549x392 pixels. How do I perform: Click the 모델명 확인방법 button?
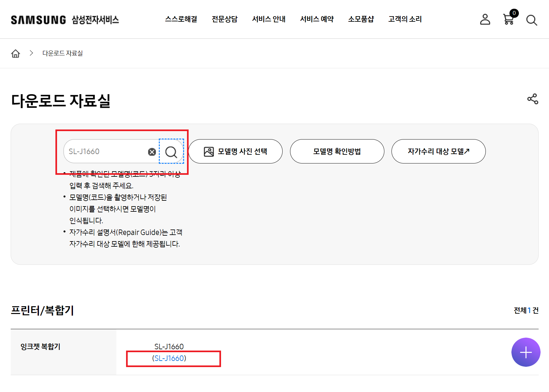tap(337, 151)
